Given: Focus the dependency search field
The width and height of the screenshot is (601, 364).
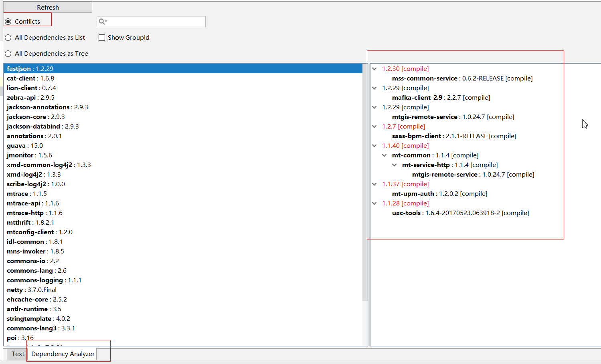Looking at the screenshot, I should click(x=151, y=22).
